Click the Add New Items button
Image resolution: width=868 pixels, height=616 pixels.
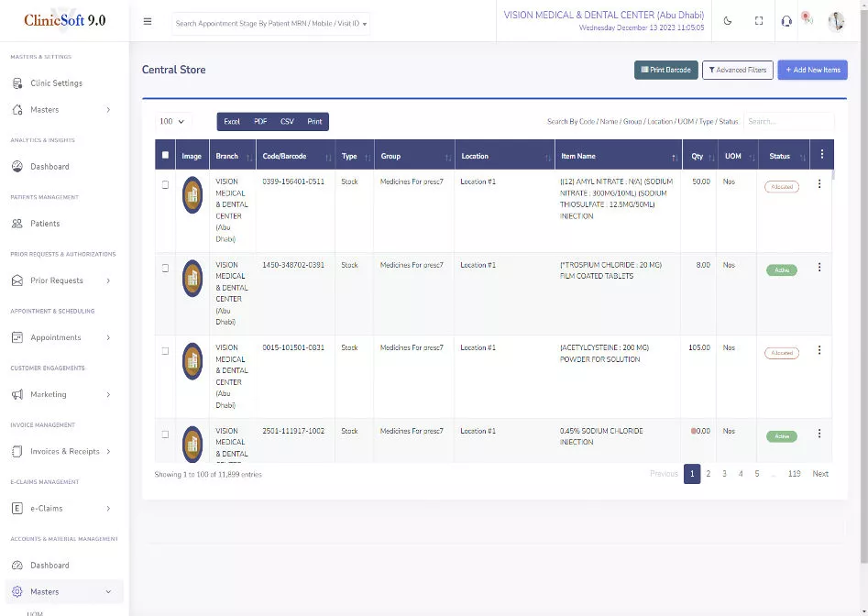click(x=812, y=70)
